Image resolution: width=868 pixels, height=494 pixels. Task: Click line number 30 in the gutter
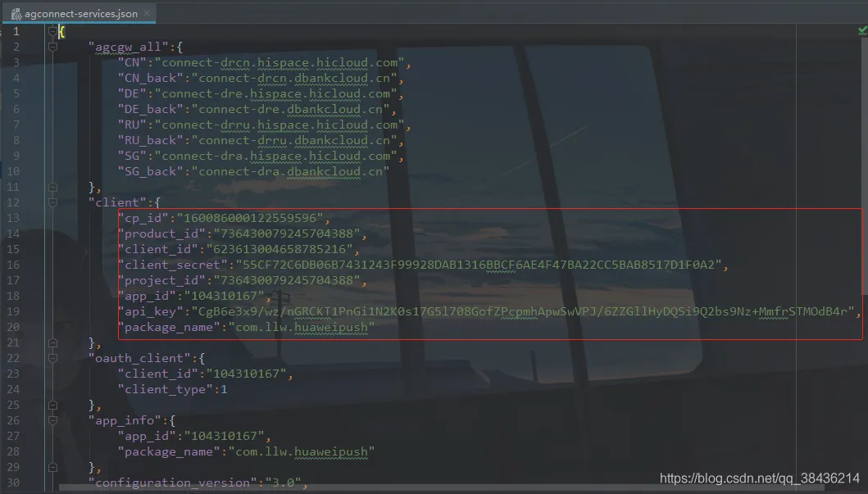pos(13,483)
